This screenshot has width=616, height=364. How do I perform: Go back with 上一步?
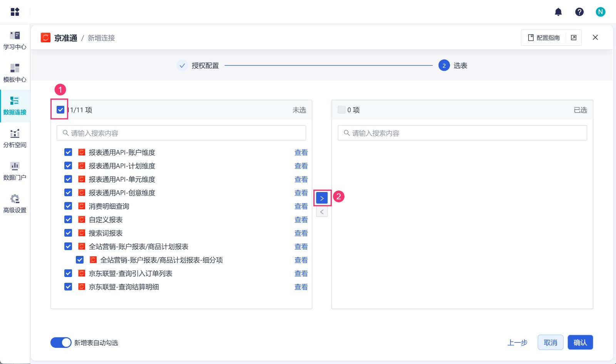517,342
